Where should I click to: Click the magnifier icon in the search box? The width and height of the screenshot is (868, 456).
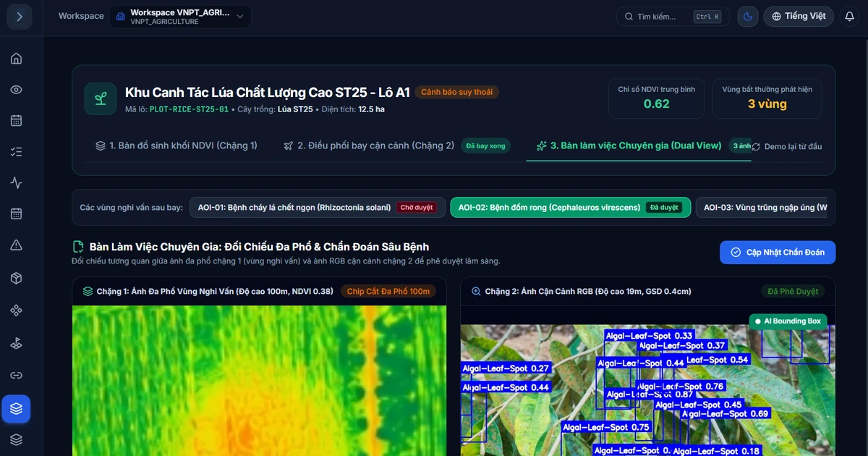pyautogui.click(x=628, y=17)
